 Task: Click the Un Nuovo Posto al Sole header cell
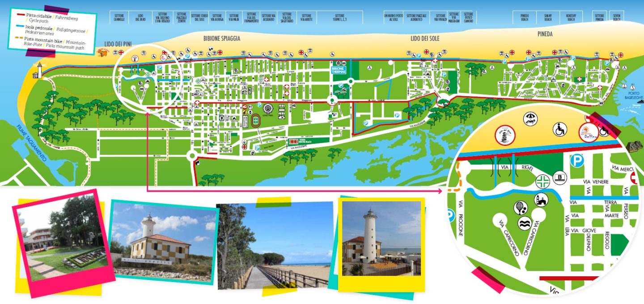394,17
